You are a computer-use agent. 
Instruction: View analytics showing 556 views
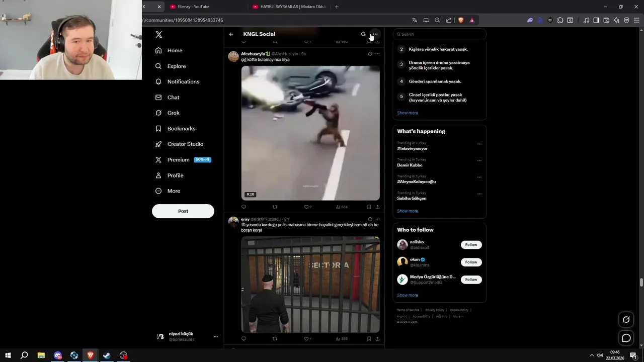coord(341,207)
